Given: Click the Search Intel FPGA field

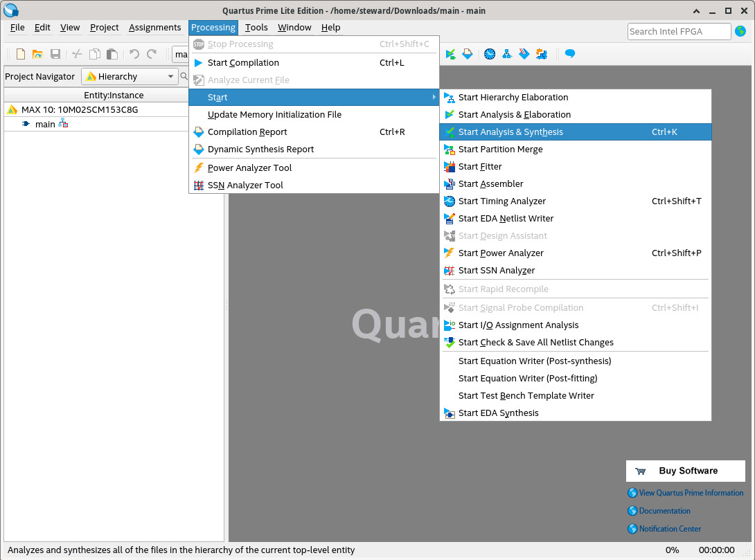Looking at the screenshot, I should pyautogui.click(x=679, y=31).
